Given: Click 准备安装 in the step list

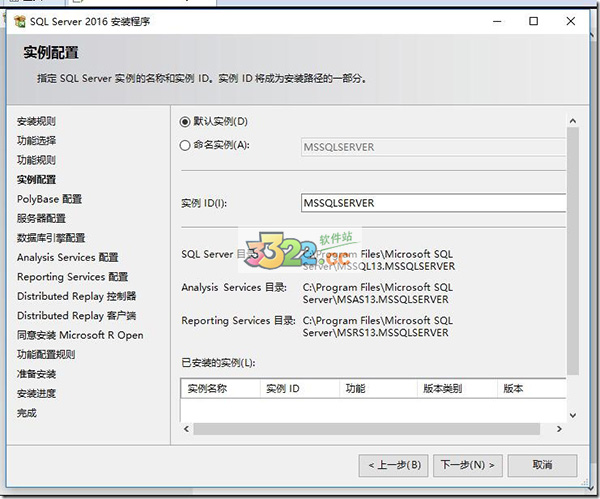Looking at the screenshot, I should (36, 374).
